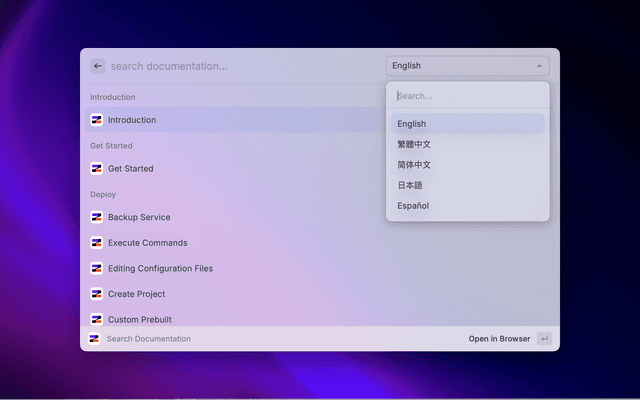Choose 繁體中文 from language options

pyautogui.click(x=414, y=145)
